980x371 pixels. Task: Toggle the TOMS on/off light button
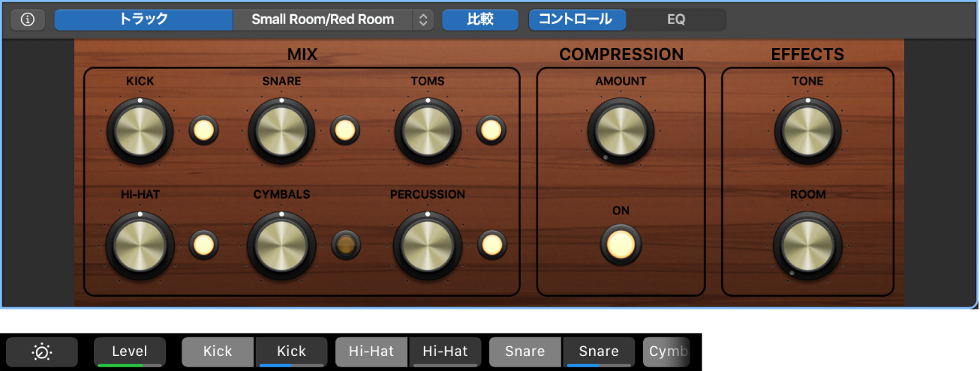491,130
